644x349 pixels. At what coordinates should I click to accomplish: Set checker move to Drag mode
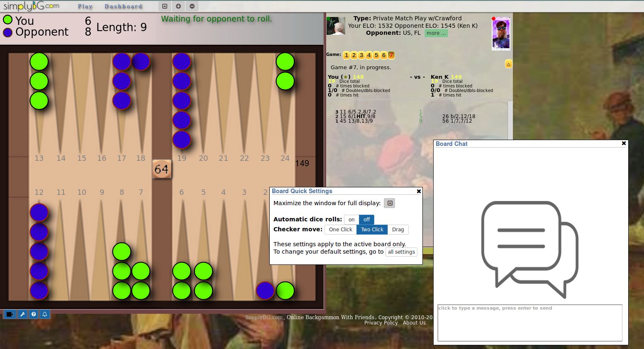398,229
